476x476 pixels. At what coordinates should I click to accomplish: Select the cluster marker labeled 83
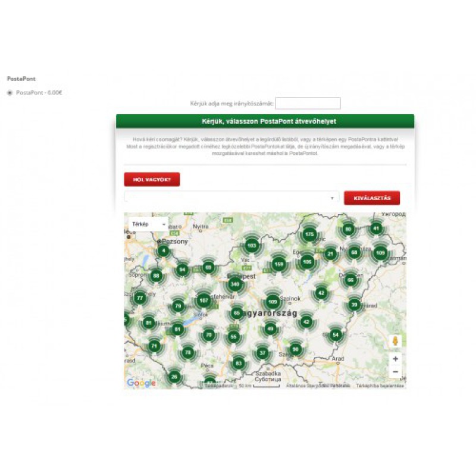(x=239, y=362)
